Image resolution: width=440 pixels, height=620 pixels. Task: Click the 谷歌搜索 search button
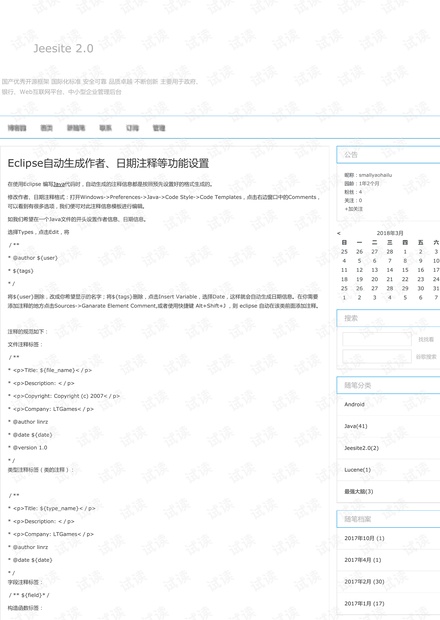tap(426, 356)
